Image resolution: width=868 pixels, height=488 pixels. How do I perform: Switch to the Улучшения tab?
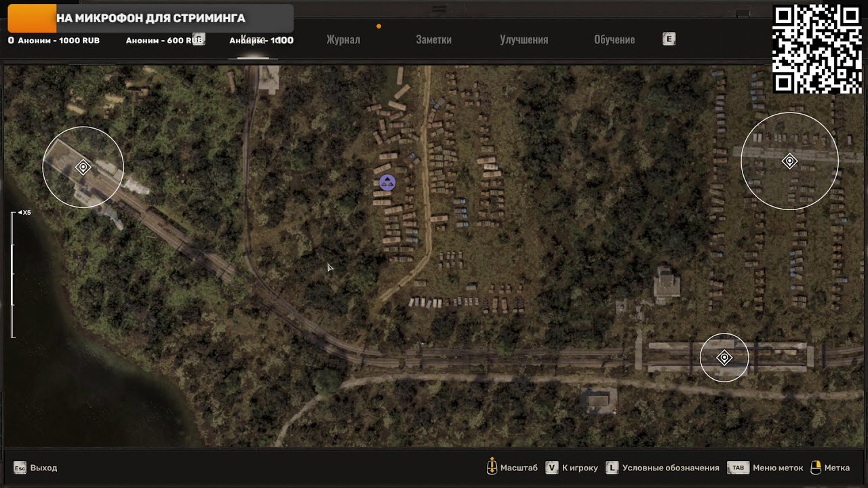[524, 40]
